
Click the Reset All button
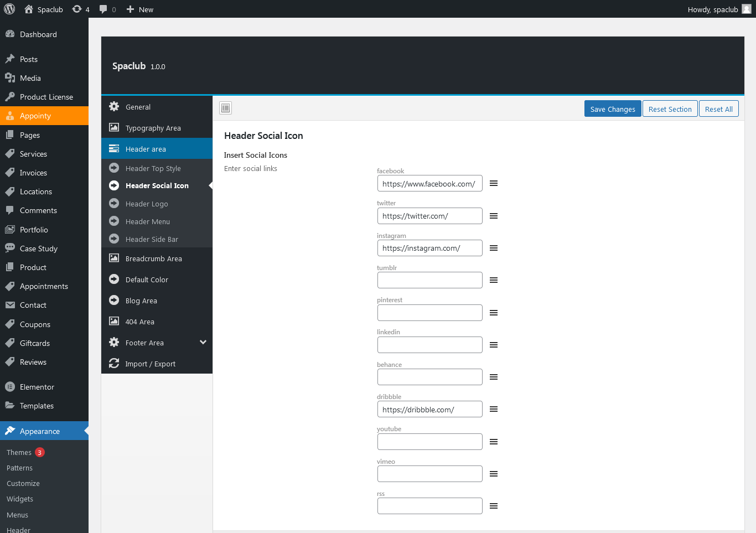pos(718,108)
